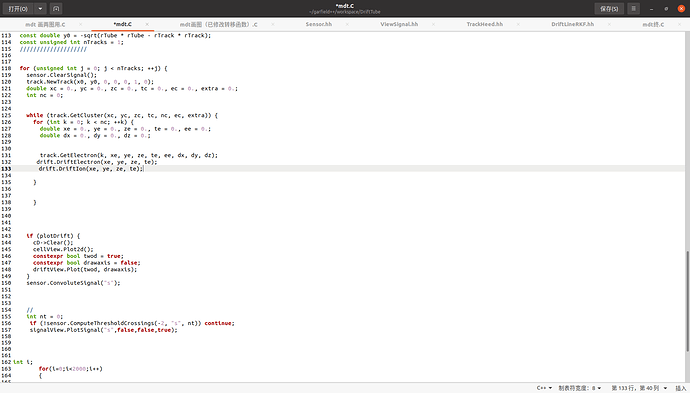
Task: Open the hamburger menu in the header
Action: pyautogui.click(x=634, y=8)
